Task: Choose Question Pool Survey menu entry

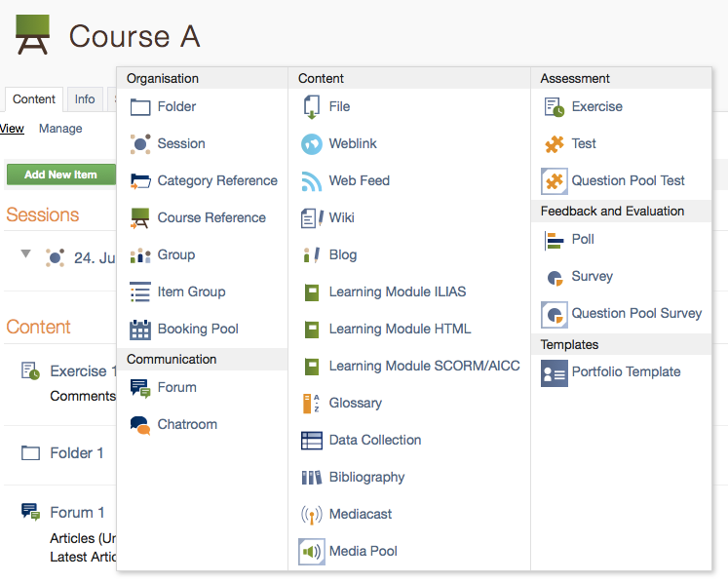Action: pyautogui.click(x=636, y=314)
